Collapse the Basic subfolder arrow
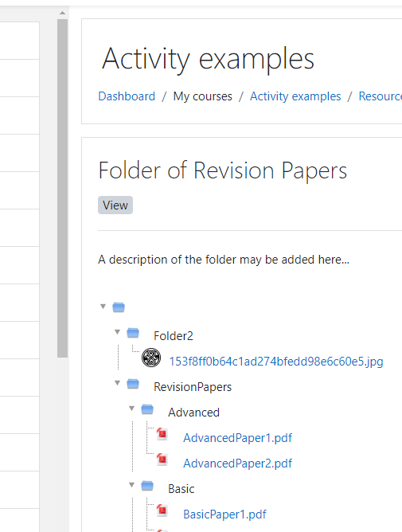Screen dimensions: 402x532 (x=131, y=484)
